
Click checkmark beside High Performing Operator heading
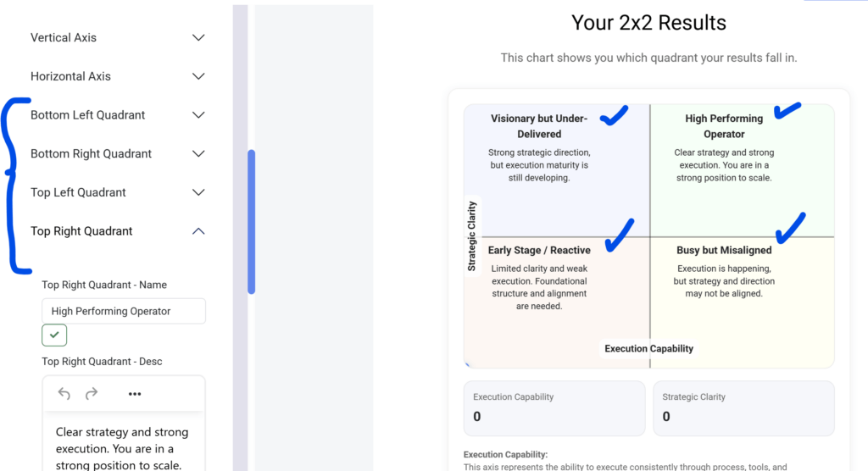tap(788, 110)
